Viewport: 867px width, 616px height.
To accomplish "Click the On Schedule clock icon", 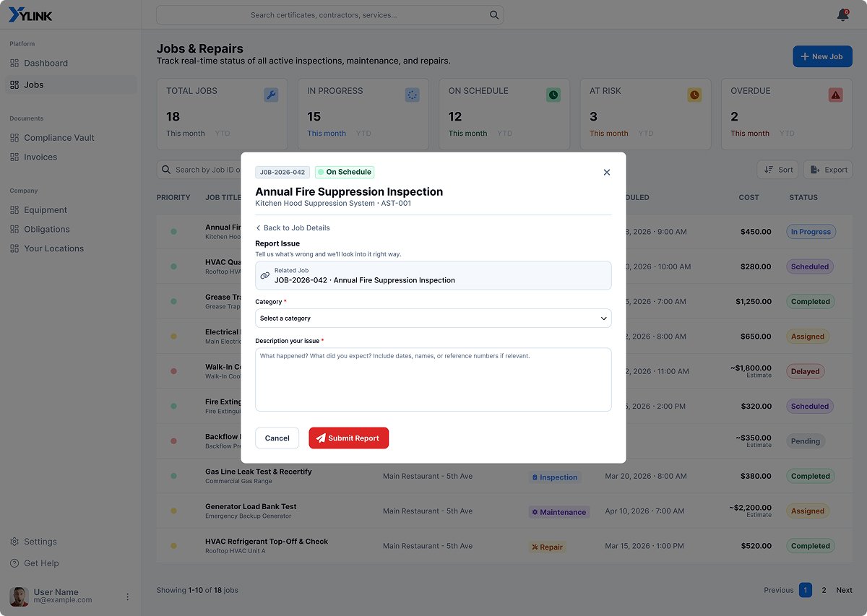I will click(x=553, y=95).
